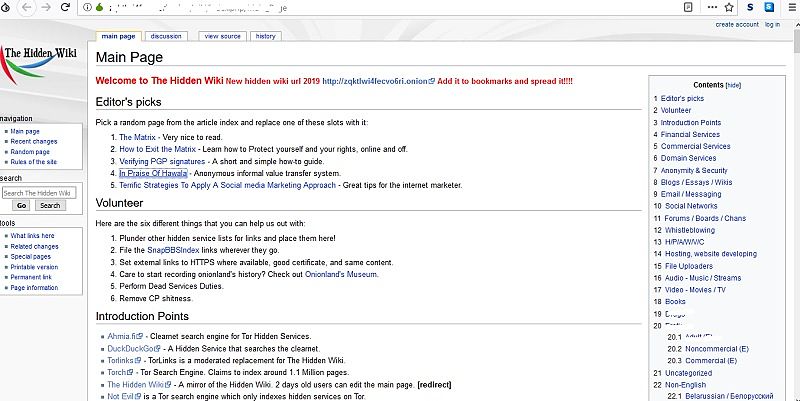The height and width of the screenshot is (401, 800).
Task: Open Recent changes in navigation sidebar
Action: (x=33, y=141)
